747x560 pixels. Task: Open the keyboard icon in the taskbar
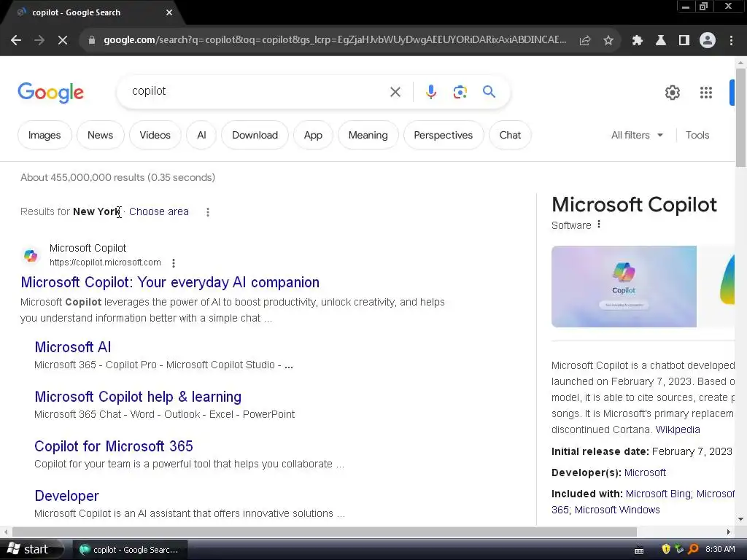click(x=639, y=551)
